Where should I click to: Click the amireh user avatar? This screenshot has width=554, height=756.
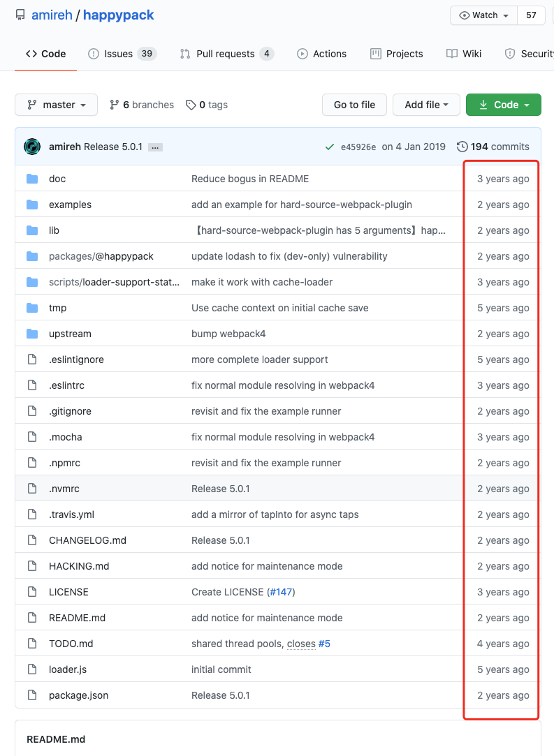[32, 147]
